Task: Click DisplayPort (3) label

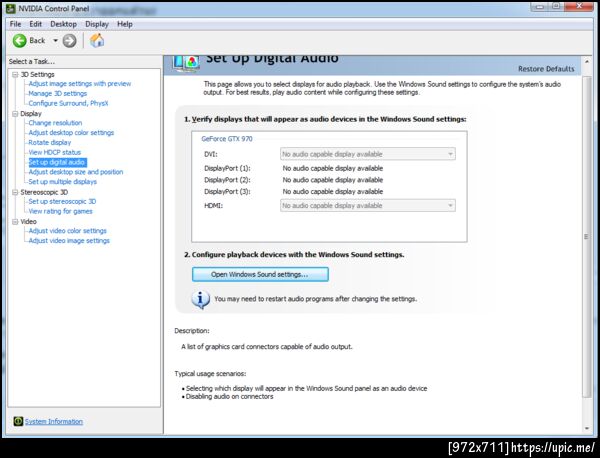Action: [x=227, y=192]
